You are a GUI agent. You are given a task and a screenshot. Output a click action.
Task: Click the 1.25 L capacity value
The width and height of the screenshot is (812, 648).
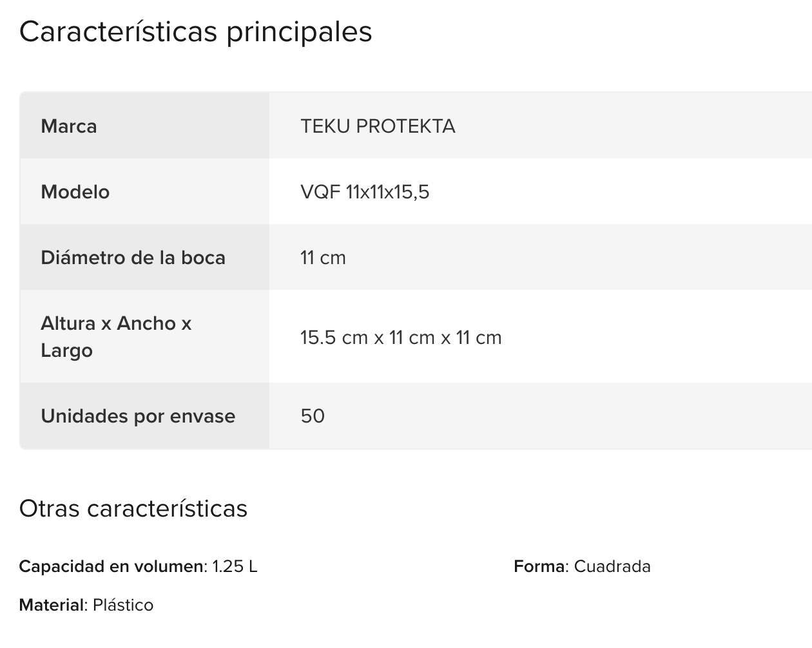coord(235,567)
